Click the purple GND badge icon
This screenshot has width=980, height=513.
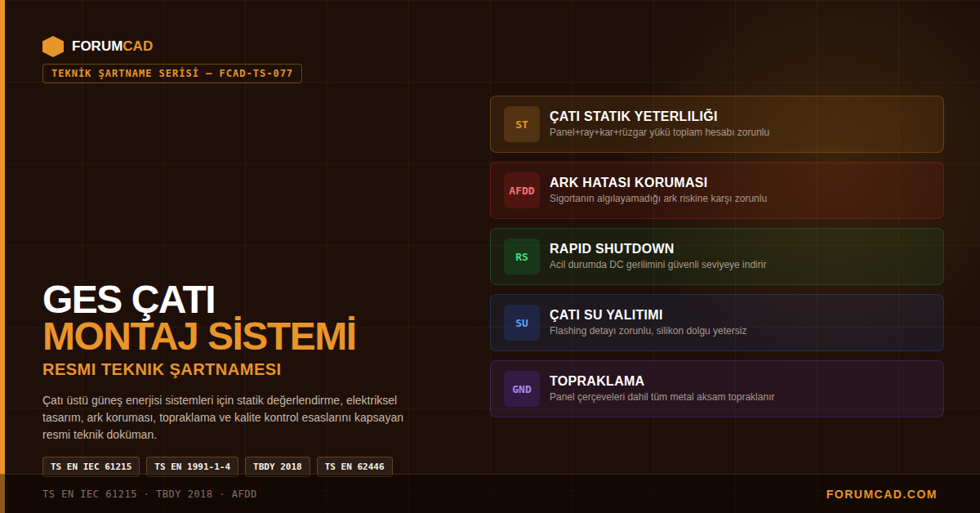coord(522,389)
